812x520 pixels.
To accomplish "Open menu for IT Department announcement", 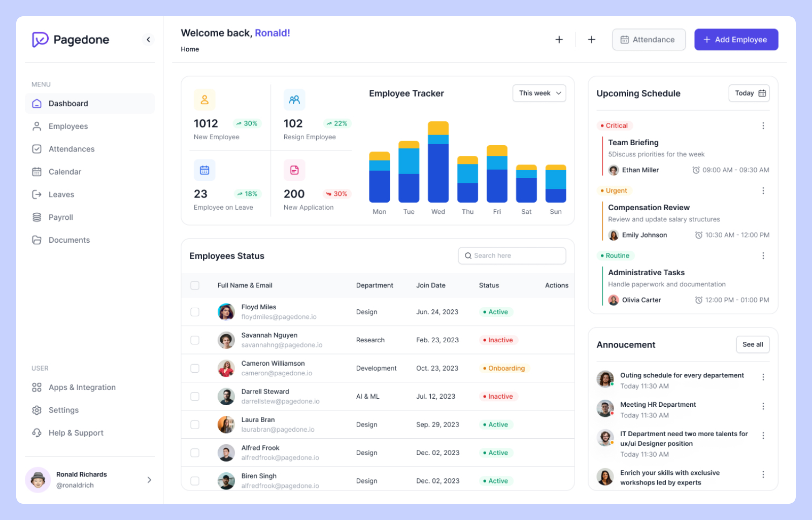I will click(763, 436).
